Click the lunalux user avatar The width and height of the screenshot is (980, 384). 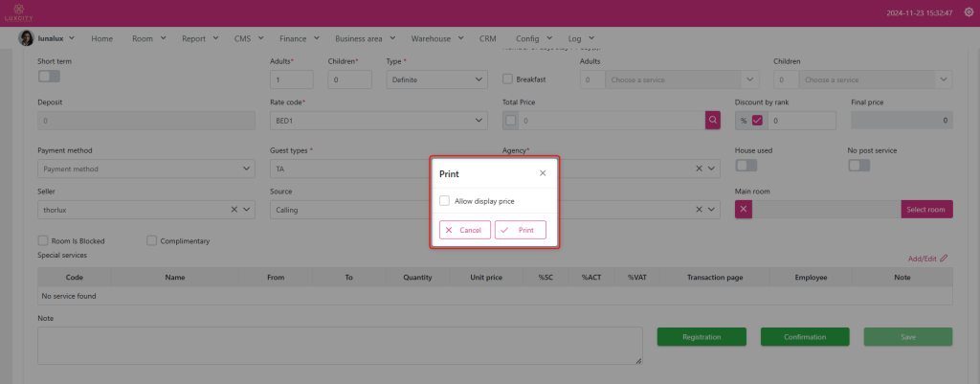click(x=26, y=38)
